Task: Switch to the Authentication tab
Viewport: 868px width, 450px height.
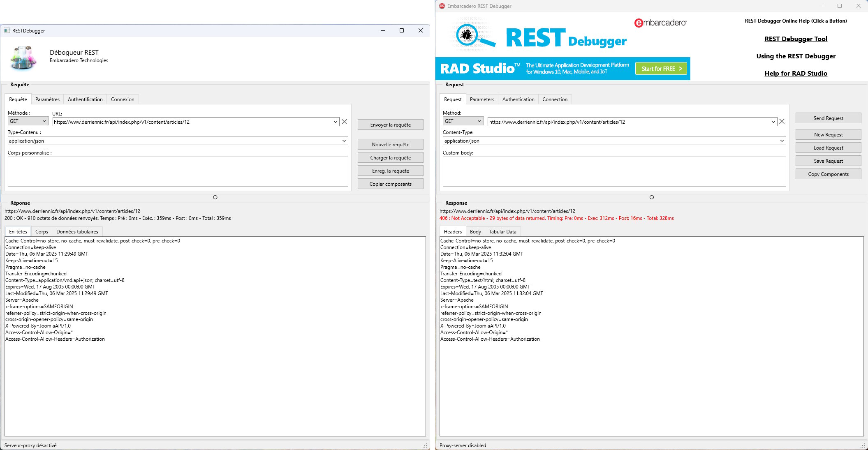Action: point(518,99)
